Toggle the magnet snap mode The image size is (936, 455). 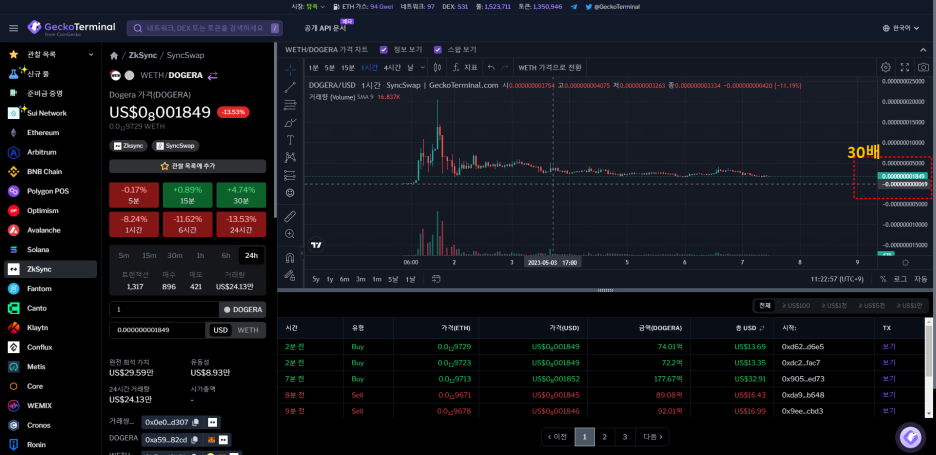tap(291, 257)
